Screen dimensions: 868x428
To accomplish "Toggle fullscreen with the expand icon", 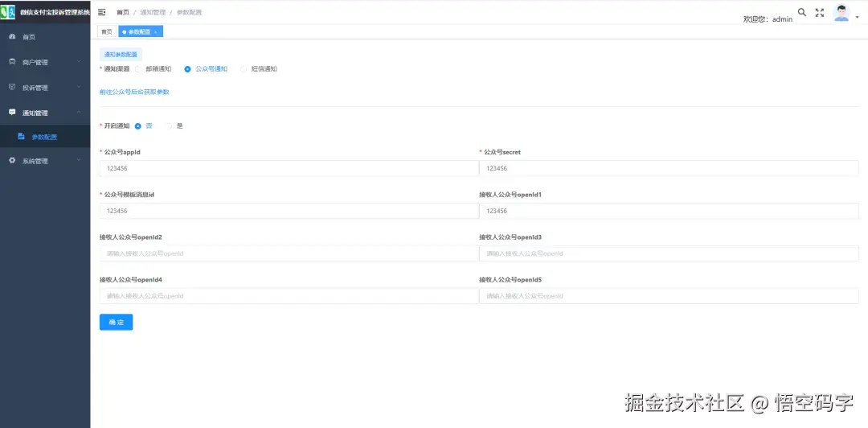I will 820,13.
